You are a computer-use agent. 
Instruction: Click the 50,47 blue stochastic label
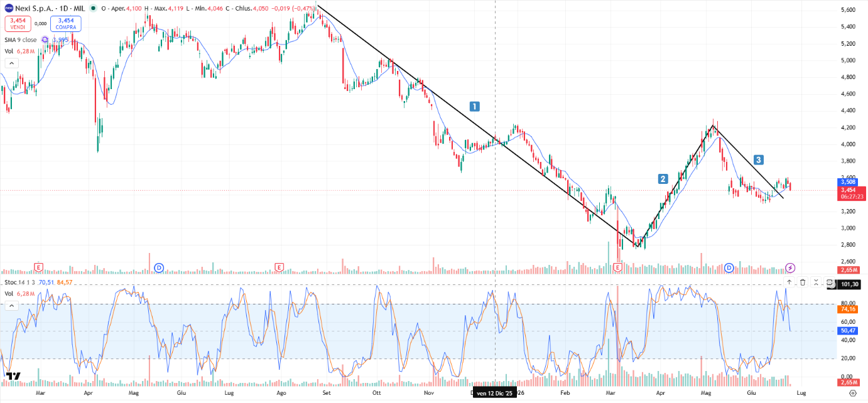coord(849,331)
